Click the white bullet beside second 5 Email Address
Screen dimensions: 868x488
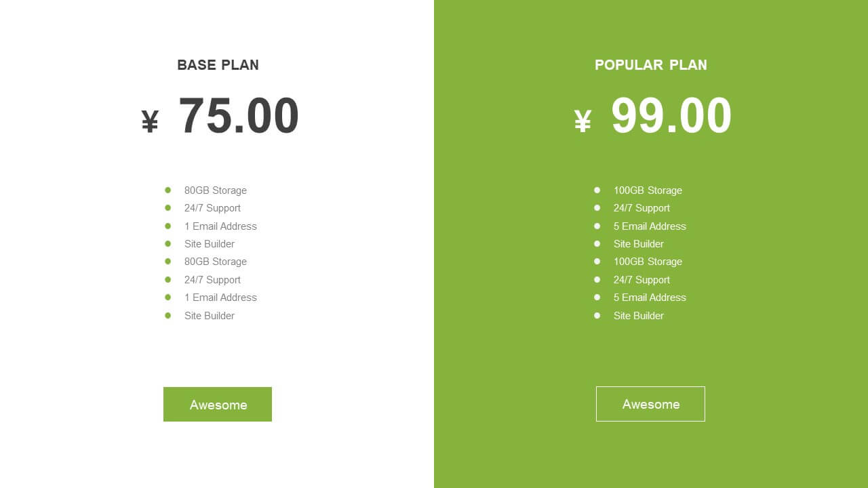click(597, 297)
